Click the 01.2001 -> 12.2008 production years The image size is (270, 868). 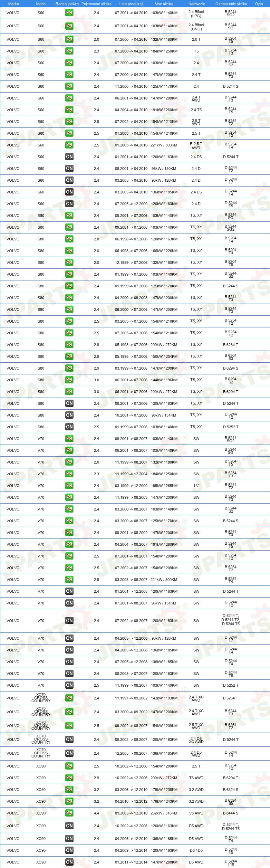pyautogui.click(x=131, y=591)
